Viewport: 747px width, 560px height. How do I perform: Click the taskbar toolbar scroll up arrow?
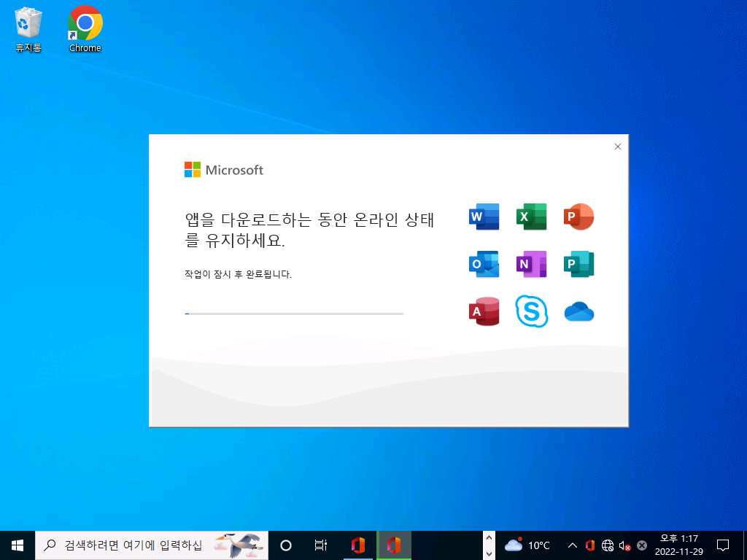click(489, 537)
